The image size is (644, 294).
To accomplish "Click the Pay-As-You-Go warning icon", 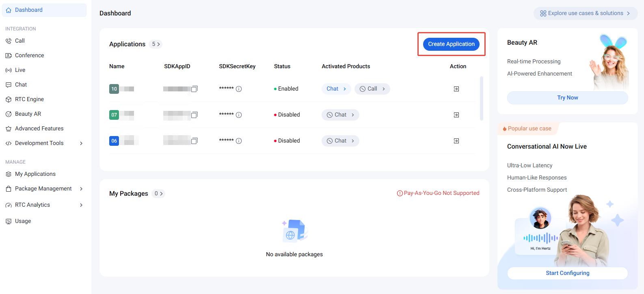I will 400,193.
